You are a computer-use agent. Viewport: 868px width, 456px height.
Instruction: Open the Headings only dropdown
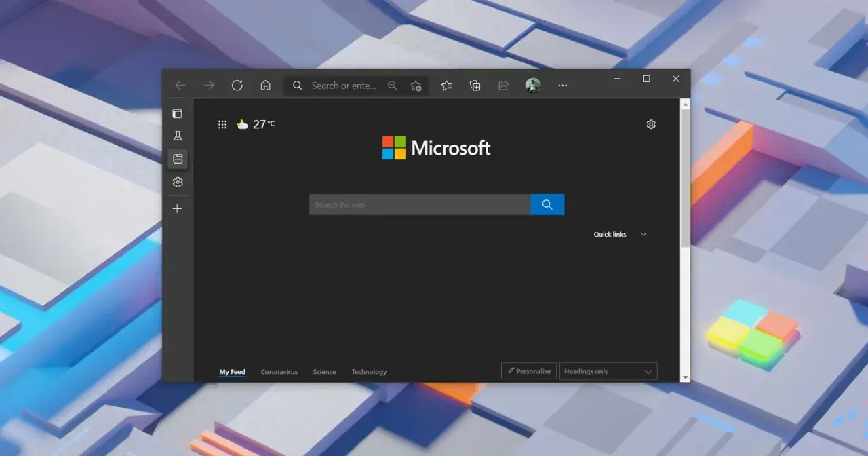pos(608,371)
